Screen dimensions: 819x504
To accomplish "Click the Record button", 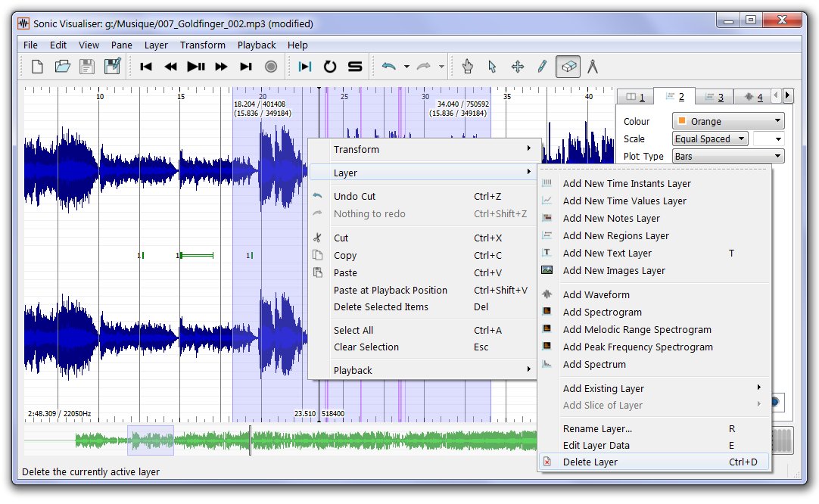I will point(270,67).
